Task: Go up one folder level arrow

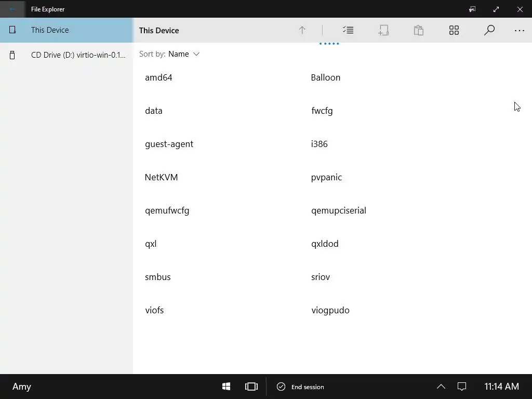Action: (302, 30)
